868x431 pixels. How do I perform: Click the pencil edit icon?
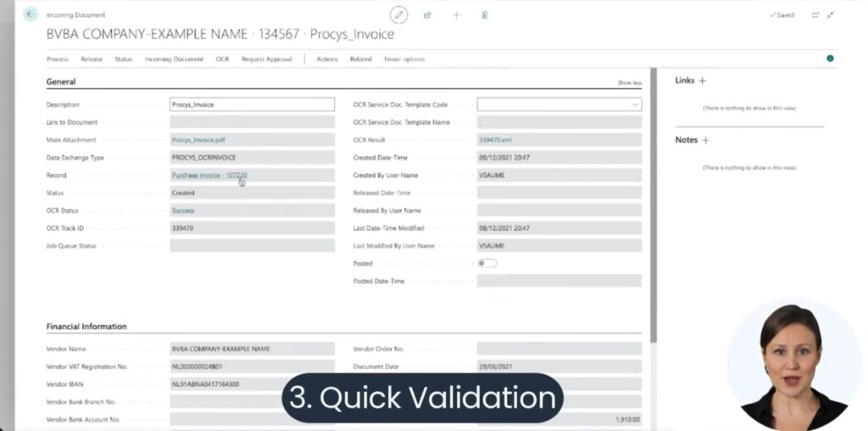[398, 15]
